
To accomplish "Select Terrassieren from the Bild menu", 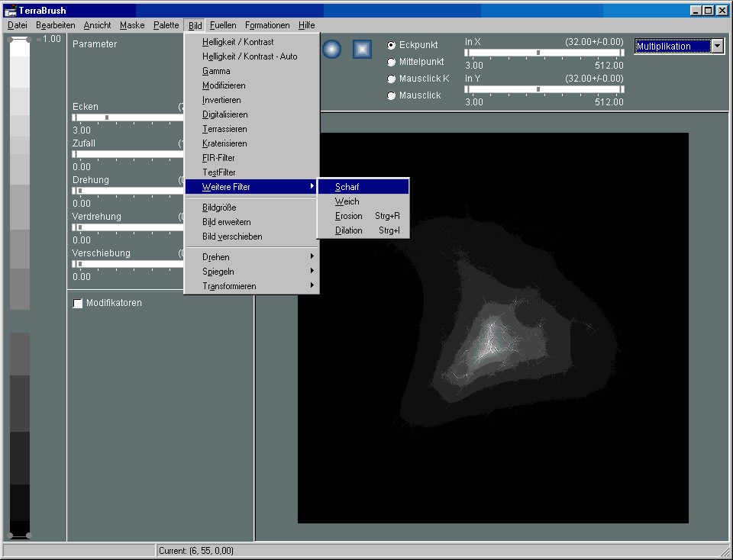I will [224, 129].
